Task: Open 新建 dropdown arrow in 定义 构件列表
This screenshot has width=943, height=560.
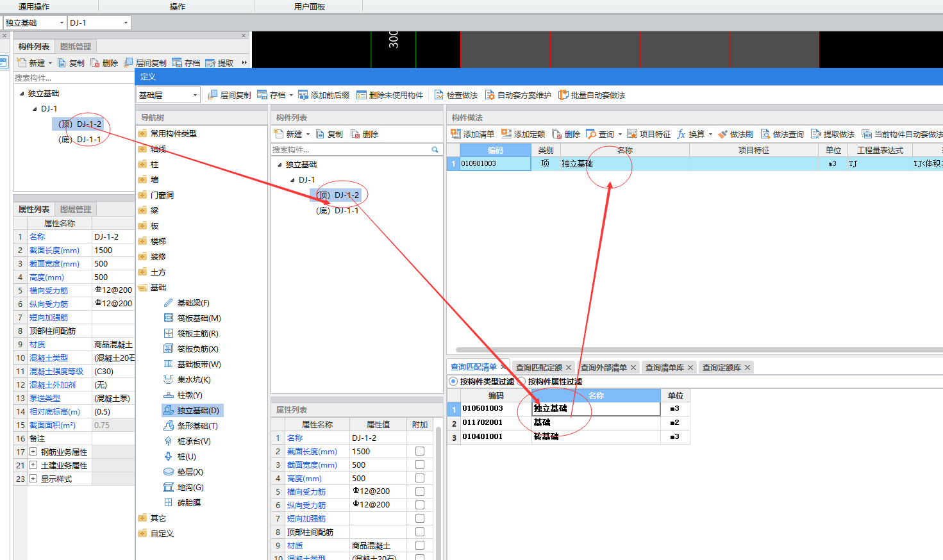Action: pyautogui.click(x=308, y=134)
